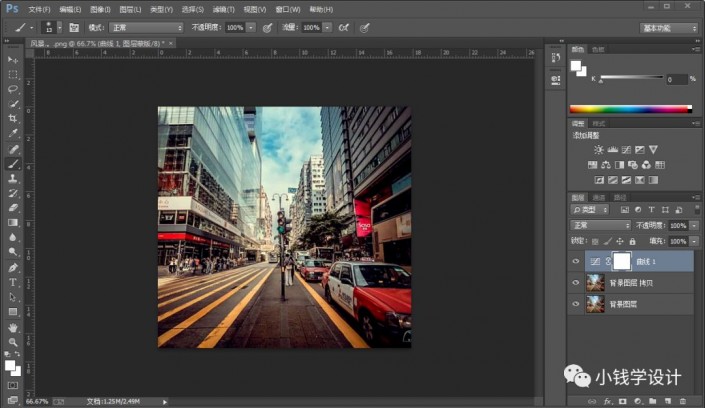Add a Color Balance adjustment
The width and height of the screenshot is (705, 408).
point(606,165)
